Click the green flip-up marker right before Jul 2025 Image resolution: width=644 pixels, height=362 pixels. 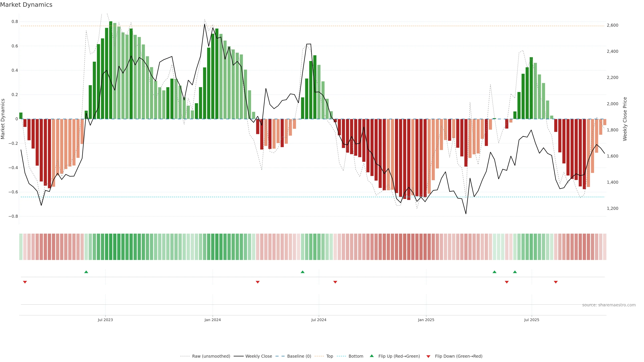point(515,272)
